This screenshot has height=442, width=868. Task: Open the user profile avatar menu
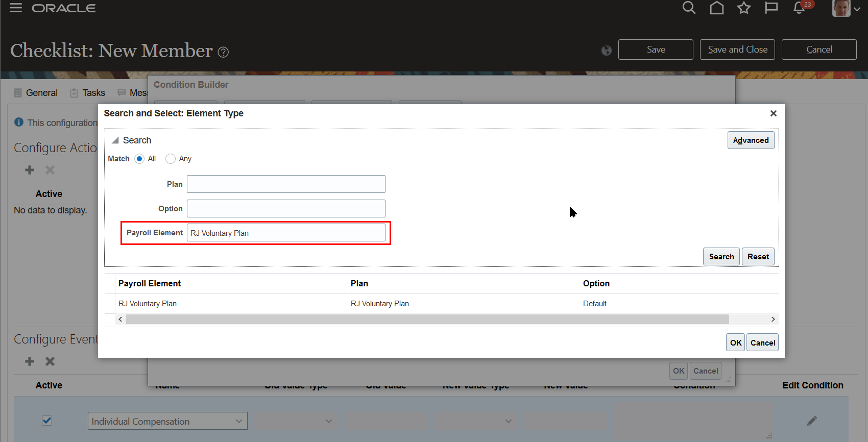coord(841,8)
